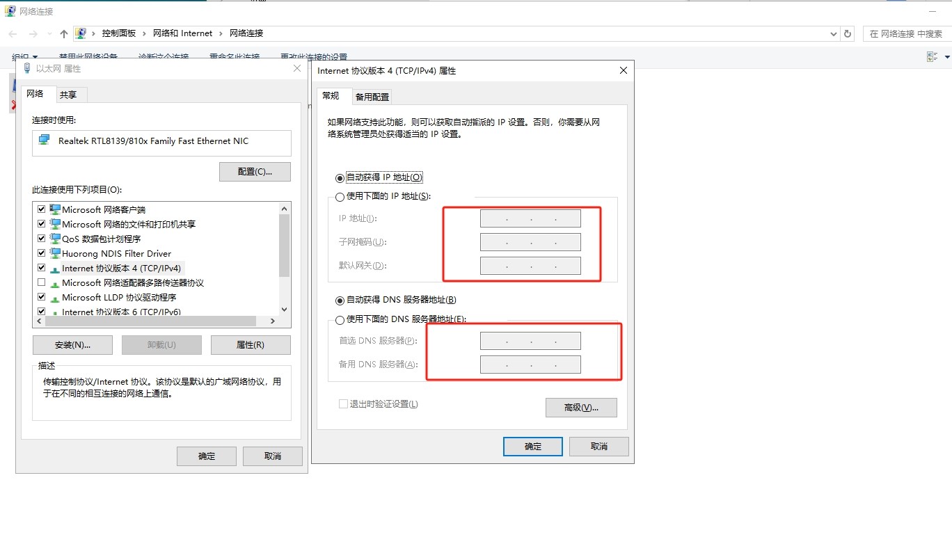The width and height of the screenshot is (952, 560).
Task: Click the 高级(V)... button
Action: (581, 408)
